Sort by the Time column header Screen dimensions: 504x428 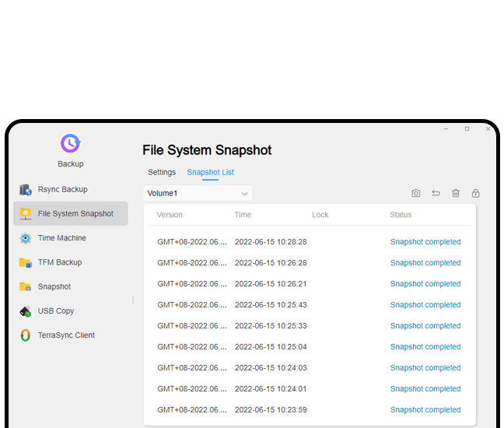pyautogui.click(x=243, y=215)
